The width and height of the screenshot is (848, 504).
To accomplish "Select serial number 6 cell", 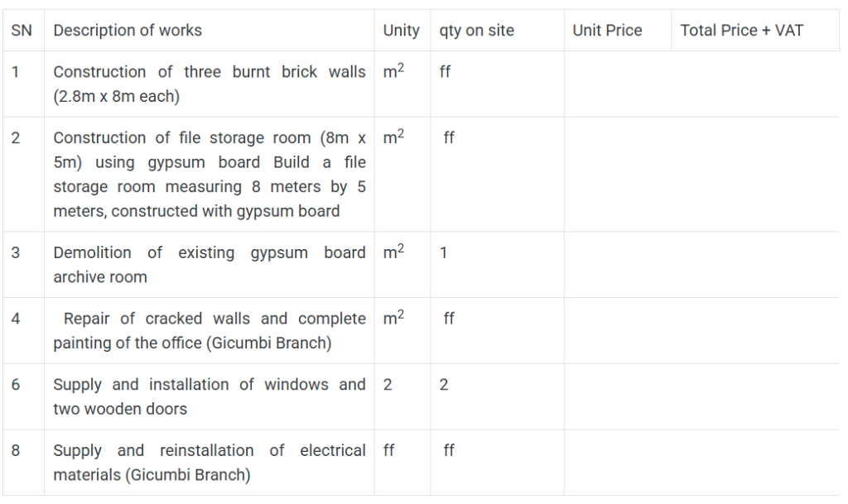I will click(16, 385).
